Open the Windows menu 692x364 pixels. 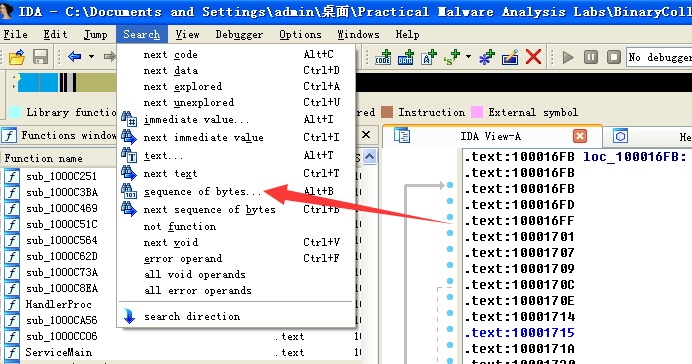(358, 34)
